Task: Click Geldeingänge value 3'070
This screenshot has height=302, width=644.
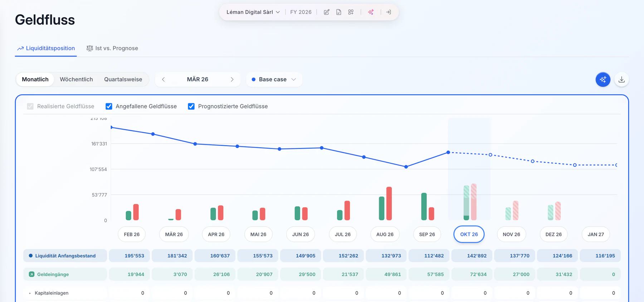Action: (172, 274)
